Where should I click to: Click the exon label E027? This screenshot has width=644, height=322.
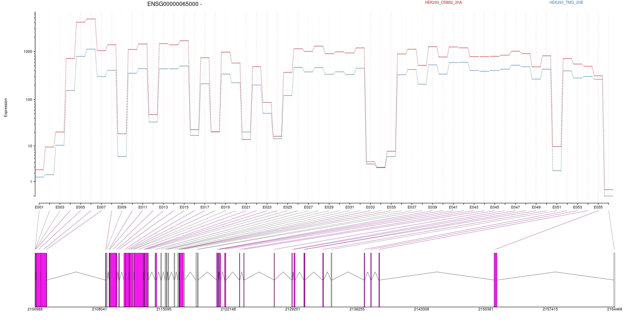pyautogui.click(x=308, y=207)
